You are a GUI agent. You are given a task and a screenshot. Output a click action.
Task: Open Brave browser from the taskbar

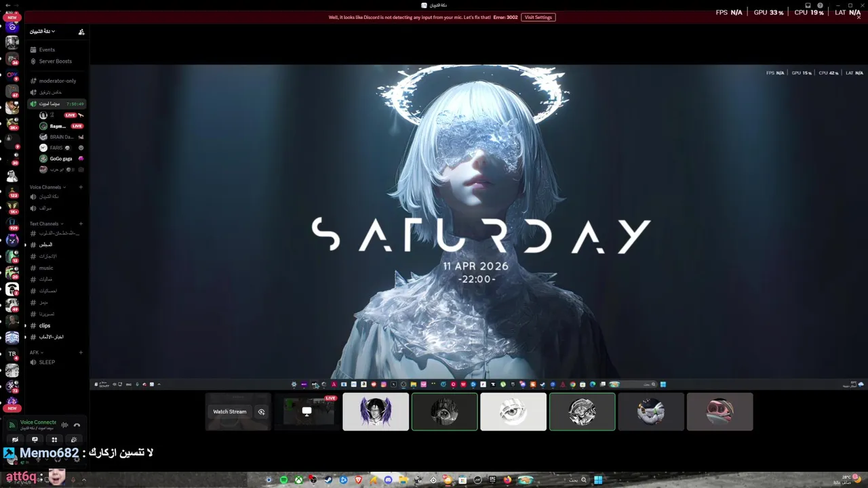point(358,480)
